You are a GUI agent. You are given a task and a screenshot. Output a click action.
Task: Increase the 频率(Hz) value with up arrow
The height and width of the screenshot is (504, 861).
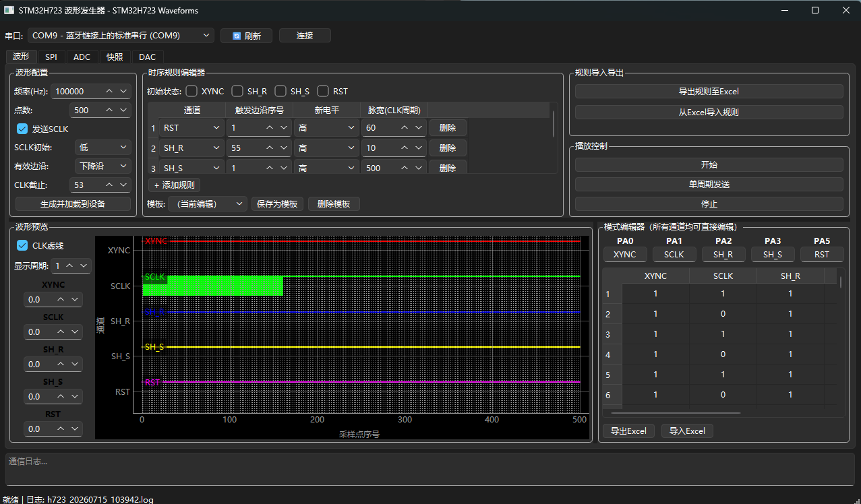pyautogui.click(x=110, y=91)
